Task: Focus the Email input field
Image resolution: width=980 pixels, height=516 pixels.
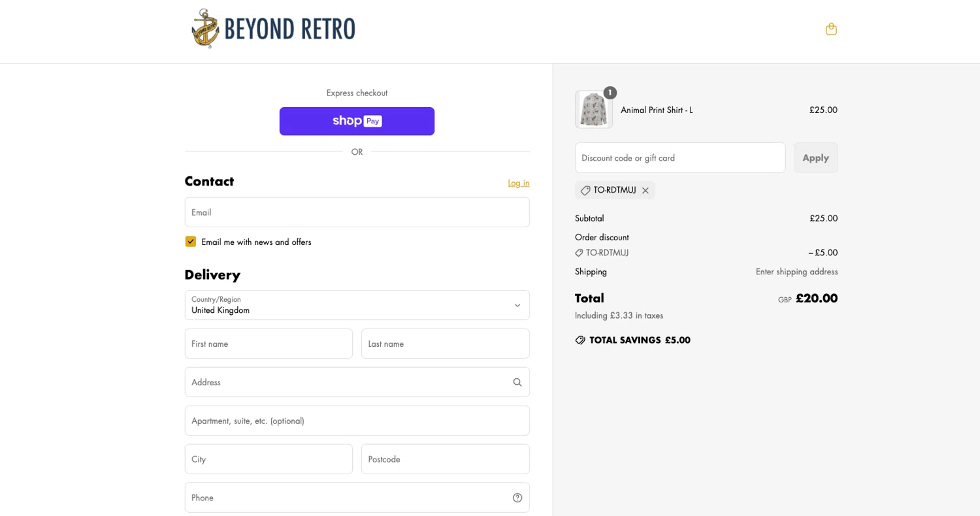Action: coord(357,212)
